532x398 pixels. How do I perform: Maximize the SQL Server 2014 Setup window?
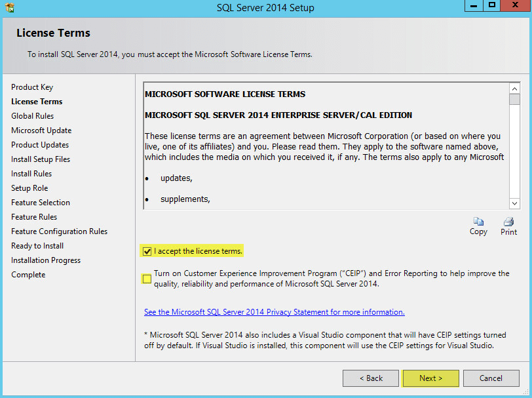(x=491, y=5)
